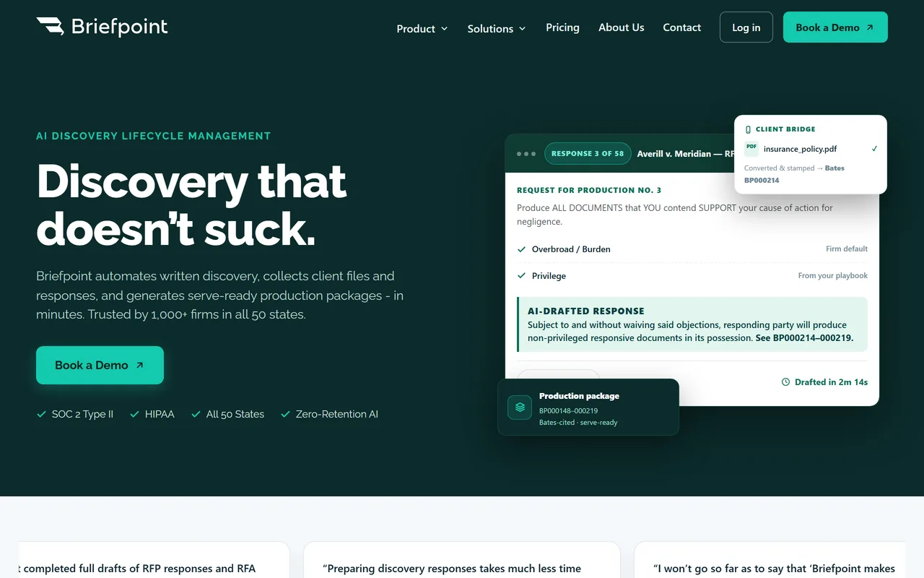
Task: Click the Client Bridge heading
Action: pos(785,129)
